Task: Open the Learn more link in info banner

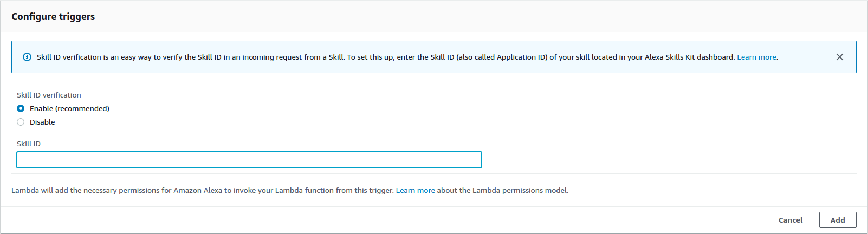Action: tap(756, 57)
